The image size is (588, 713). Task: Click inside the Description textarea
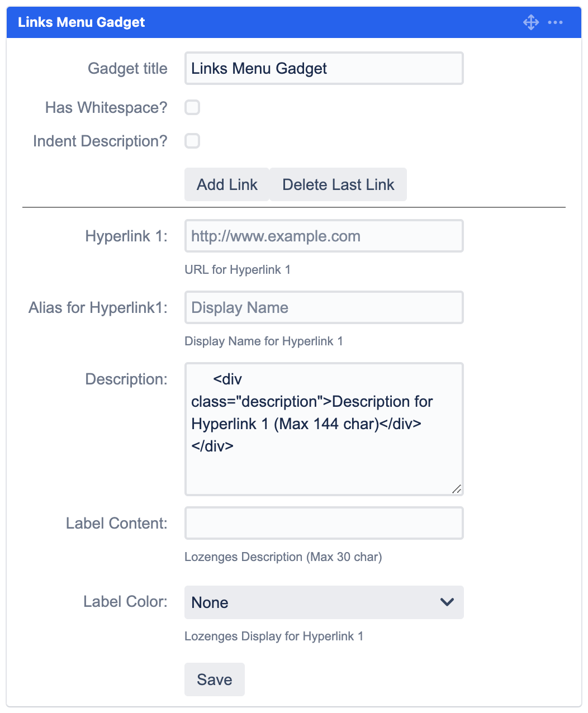click(x=324, y=429)
